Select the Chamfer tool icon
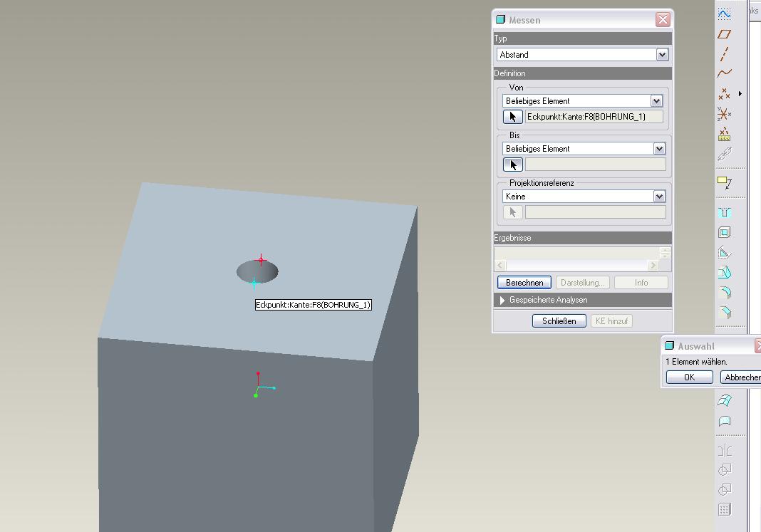The height and width of the screenshot is (532, 761). [724, 313]
